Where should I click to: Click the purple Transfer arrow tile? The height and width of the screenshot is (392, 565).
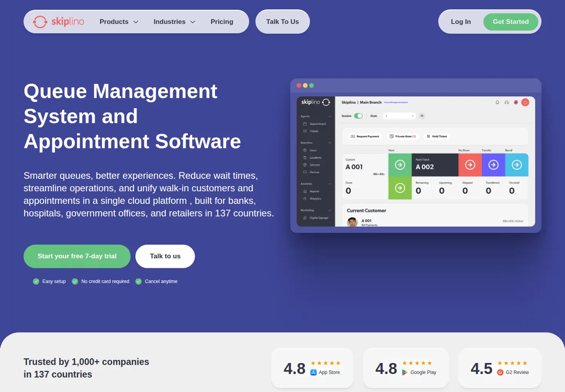[494, 165]
